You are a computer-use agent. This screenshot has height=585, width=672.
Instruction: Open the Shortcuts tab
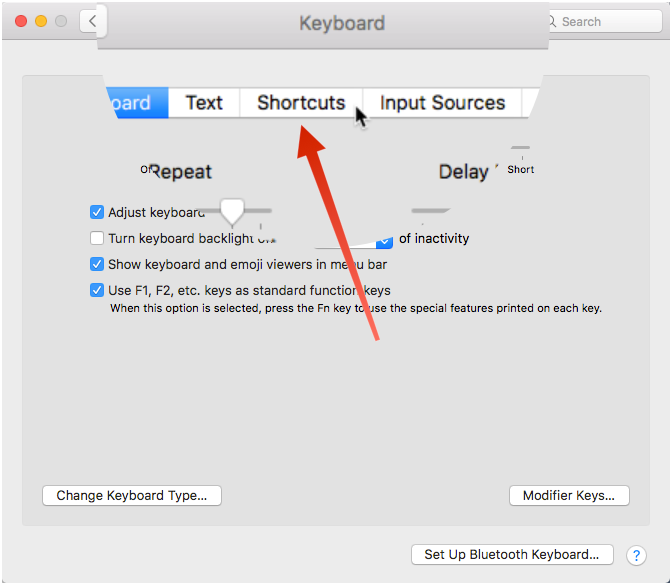(x=301, y=103)
